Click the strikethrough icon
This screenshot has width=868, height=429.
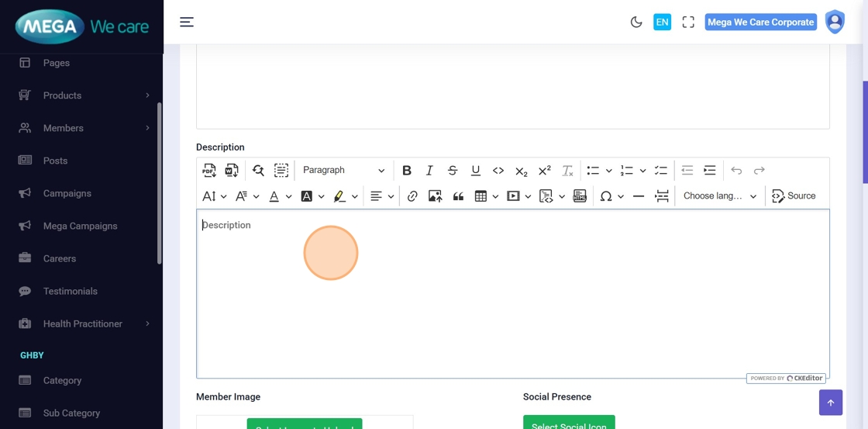pos(453,171)
